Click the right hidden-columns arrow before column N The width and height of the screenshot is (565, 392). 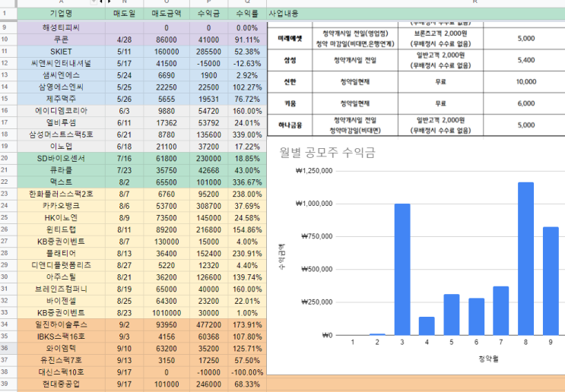pyautogui.click(x=109, y=2)
